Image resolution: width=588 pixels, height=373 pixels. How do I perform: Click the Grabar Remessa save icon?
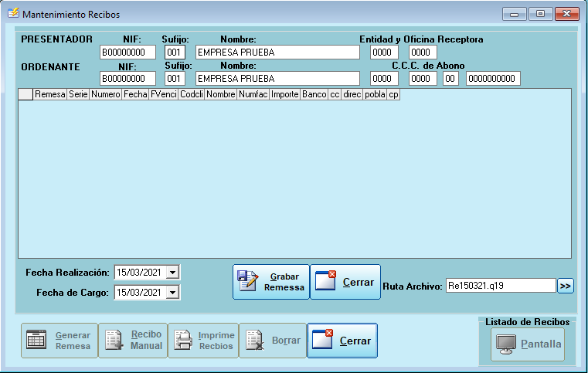pos(247,281)
